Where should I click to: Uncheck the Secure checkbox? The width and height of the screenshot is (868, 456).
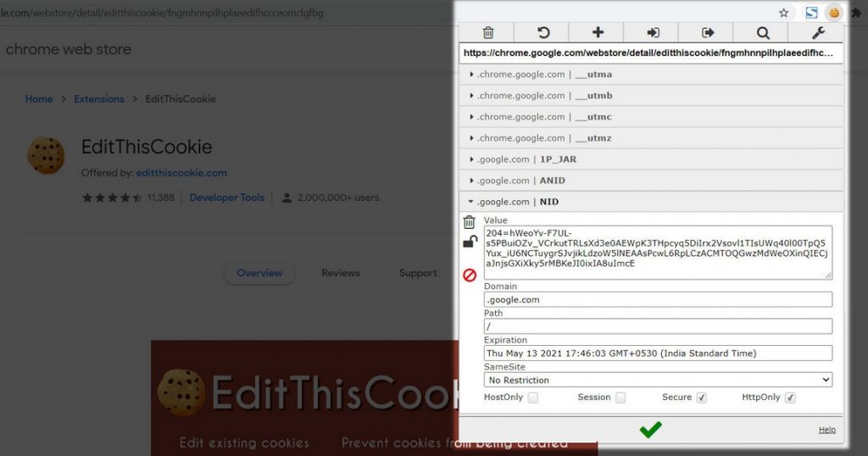click(702, 398)
